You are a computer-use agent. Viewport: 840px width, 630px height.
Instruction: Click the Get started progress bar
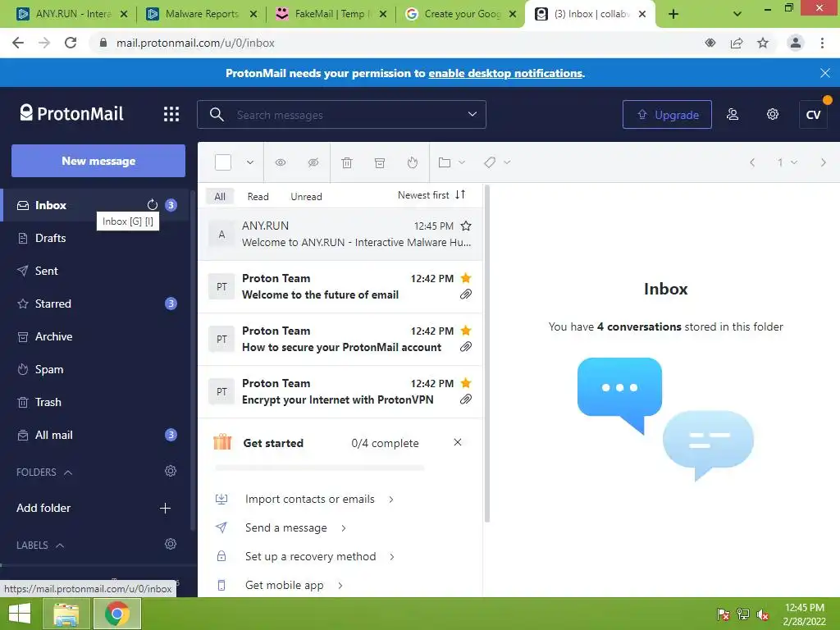320,468
